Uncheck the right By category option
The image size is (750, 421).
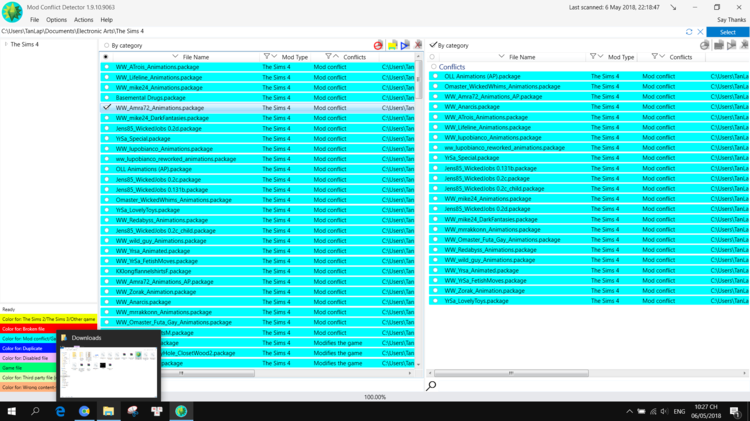[433, 45]
